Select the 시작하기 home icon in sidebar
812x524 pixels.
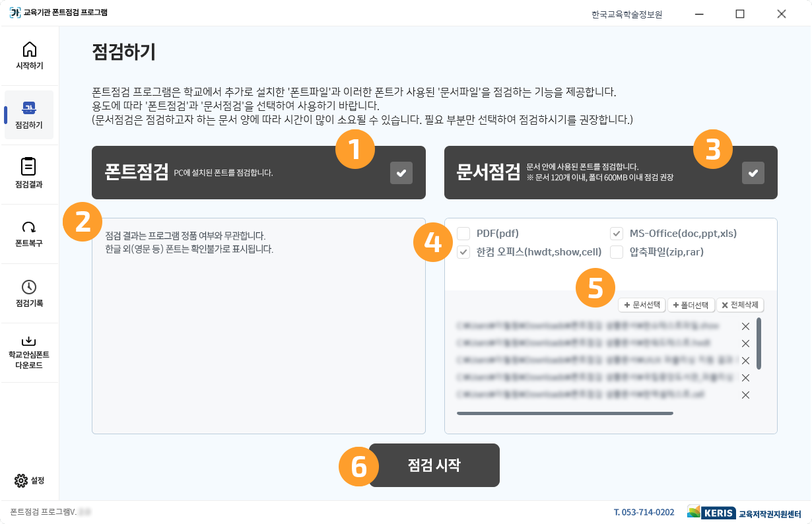coord(29,48)
